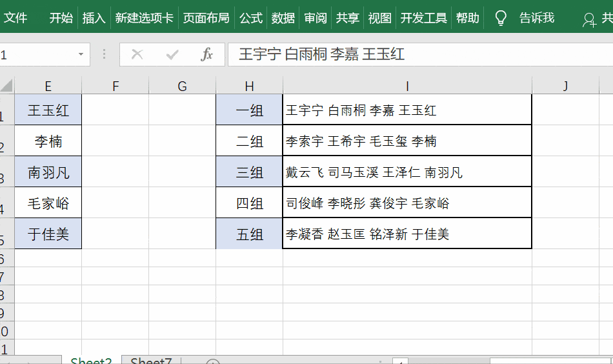Image resolution: width=613 pixels, height=364 pixels.
Task: Switch to the 页面布局 tab
Action: click(206, 18)
